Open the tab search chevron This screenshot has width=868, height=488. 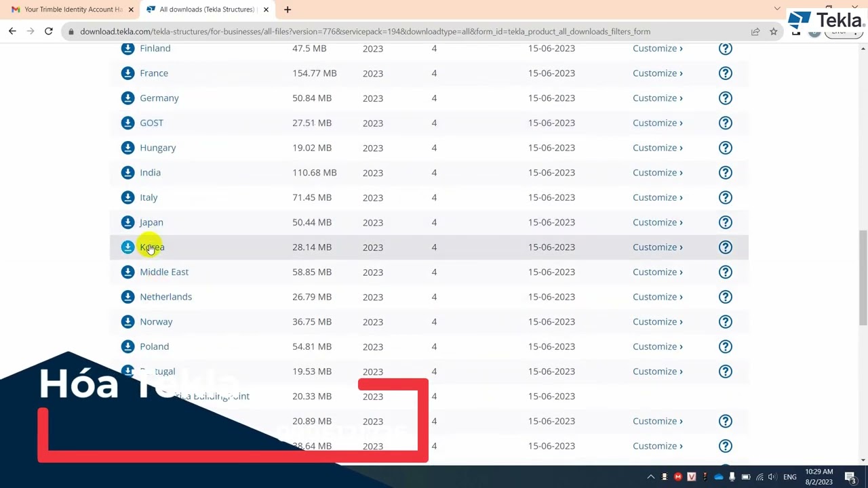pos(777,9)
